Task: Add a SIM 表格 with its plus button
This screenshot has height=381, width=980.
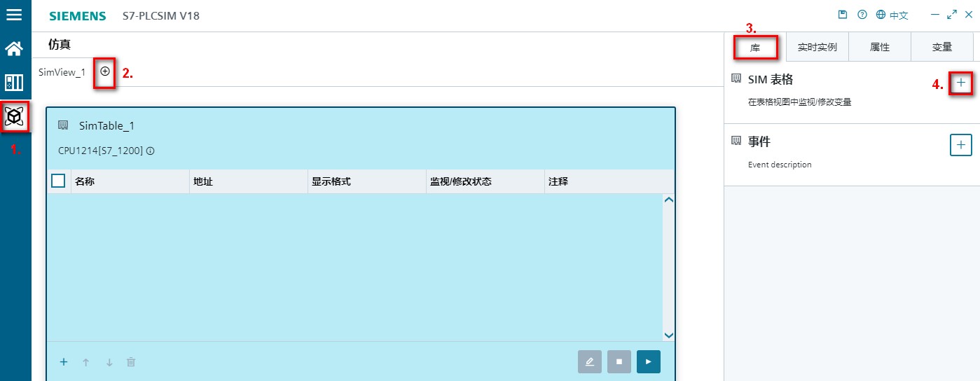Action: pyautogui.click(x=961, y=83)
